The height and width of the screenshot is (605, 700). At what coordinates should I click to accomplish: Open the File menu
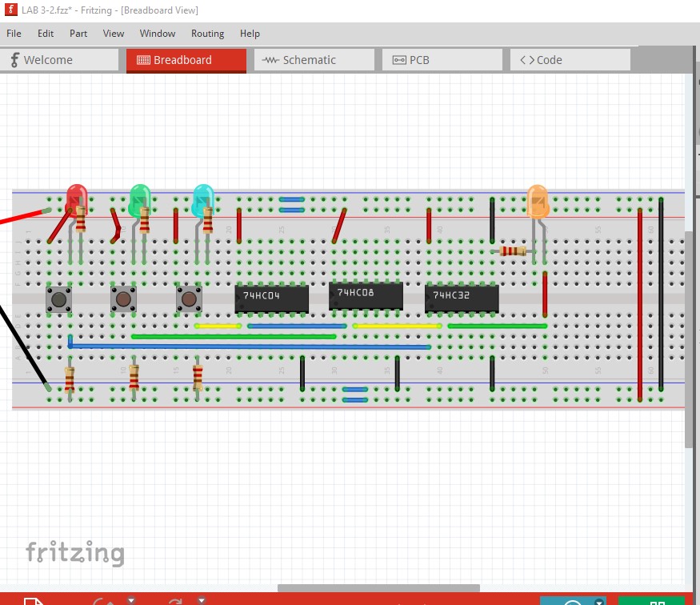[14, 34]
